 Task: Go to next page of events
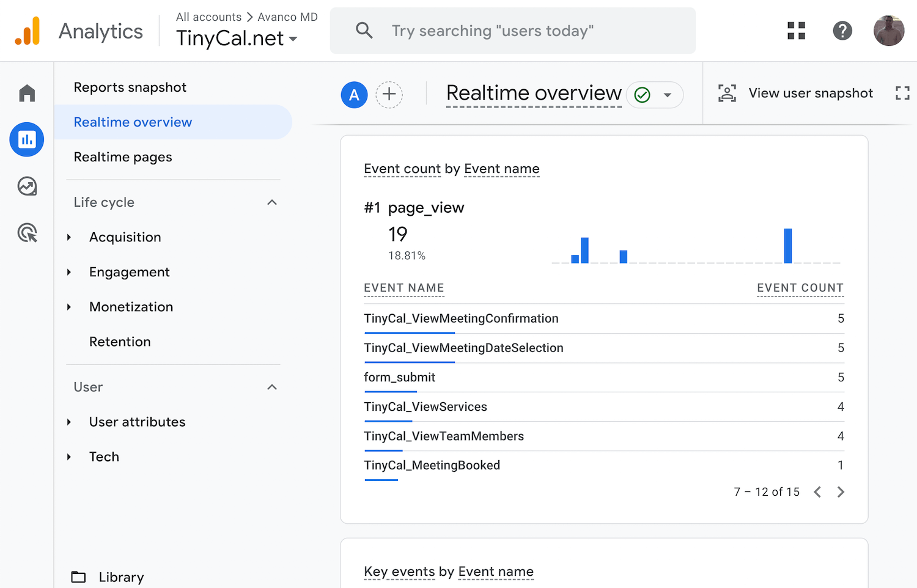click(841, 492)
